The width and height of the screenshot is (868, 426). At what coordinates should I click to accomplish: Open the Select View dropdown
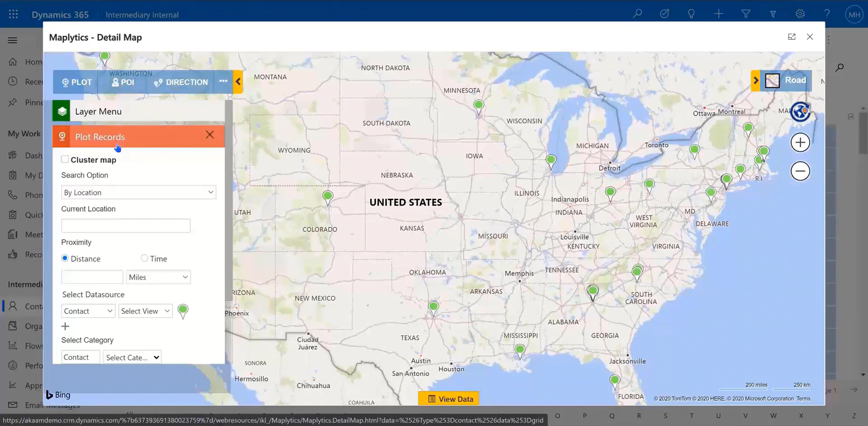pos(145,311)
